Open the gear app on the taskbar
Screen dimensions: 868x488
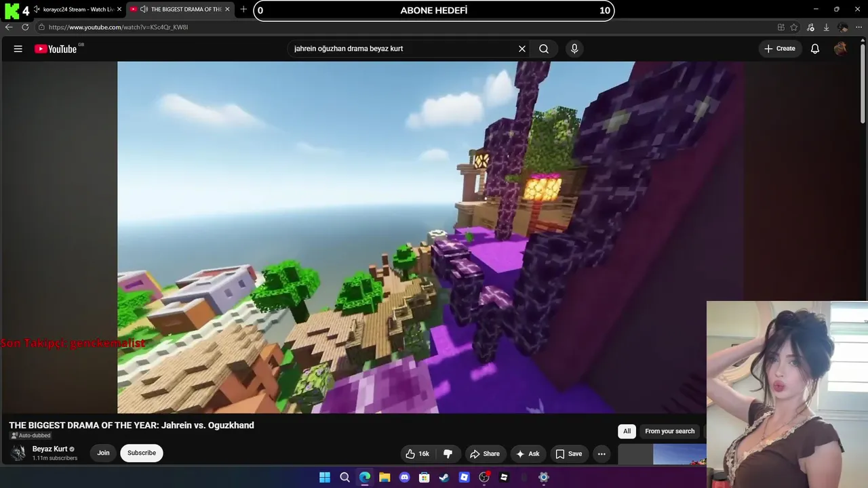point(543,477)
